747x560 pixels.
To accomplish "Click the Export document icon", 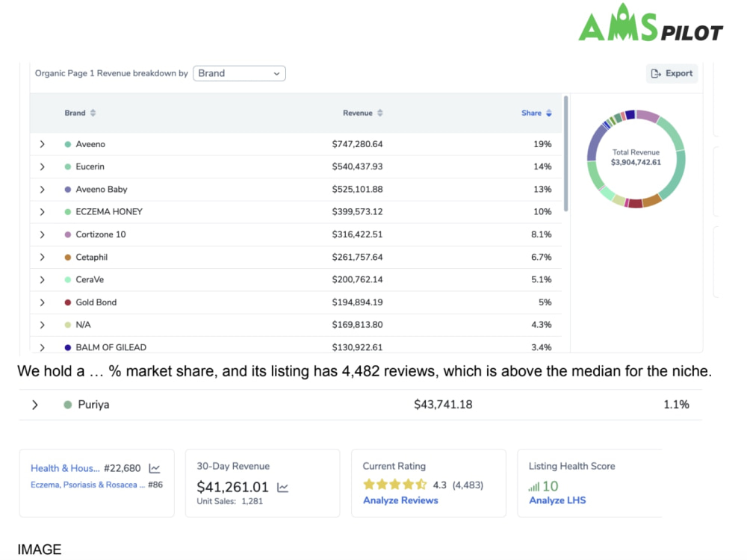I will [656, 73].
